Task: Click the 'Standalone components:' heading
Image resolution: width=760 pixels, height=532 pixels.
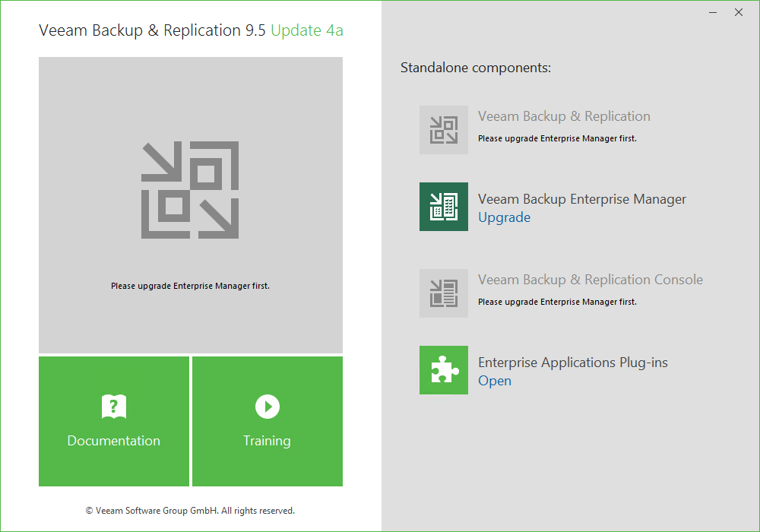Action: [476, 68]
